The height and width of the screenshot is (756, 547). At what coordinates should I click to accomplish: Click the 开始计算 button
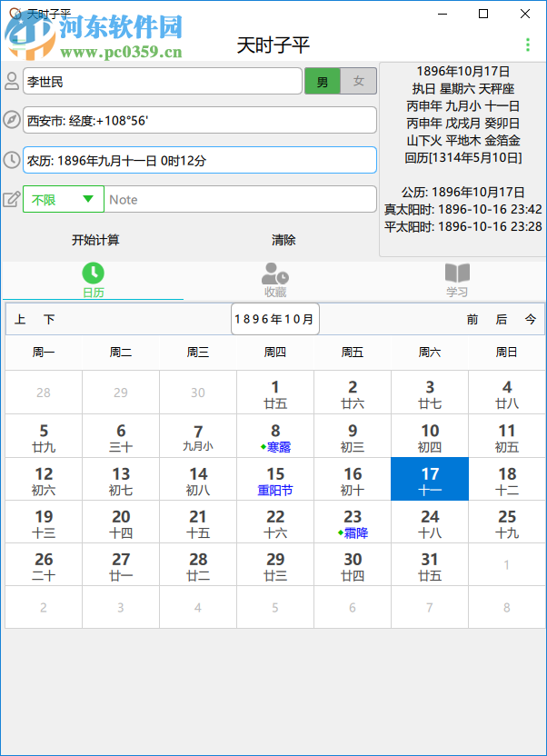pyautogui.click(x=95, y=240)
